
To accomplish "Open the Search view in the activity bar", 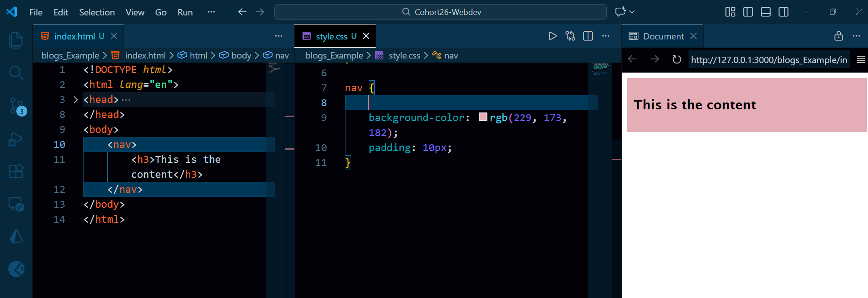I will (16, 73).
